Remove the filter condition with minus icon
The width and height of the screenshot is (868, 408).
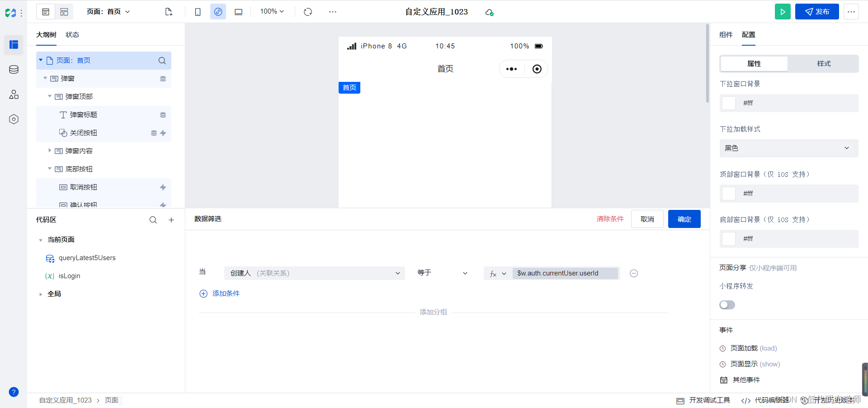pyautogui.click(x=634, y=273)
